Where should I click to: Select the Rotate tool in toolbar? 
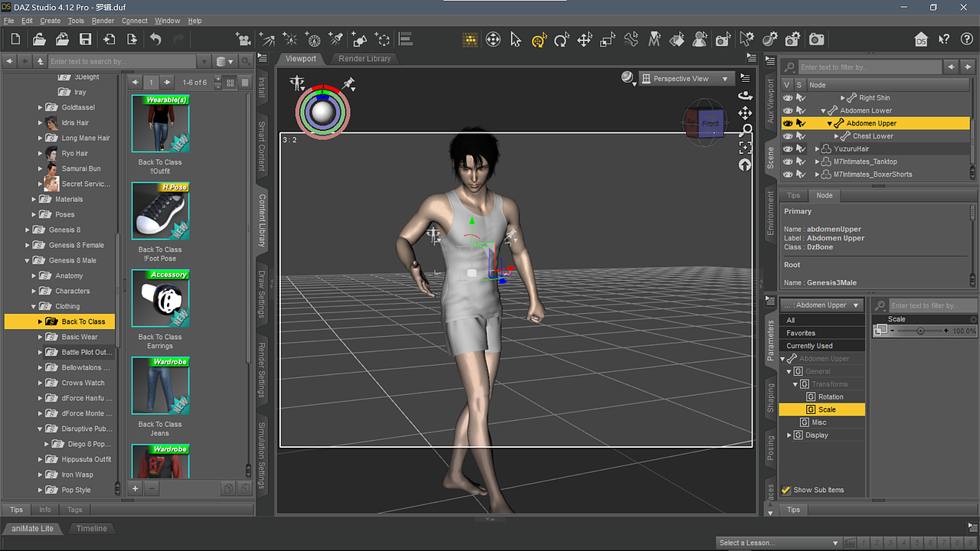[562, 39]
